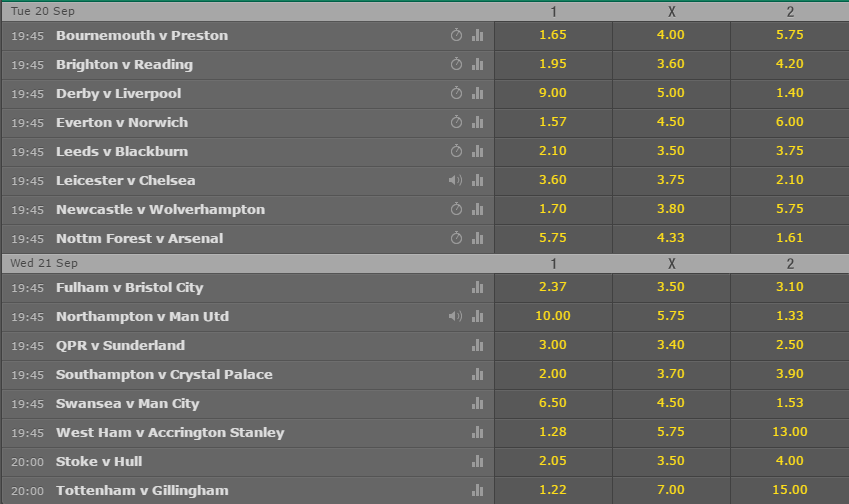Open the Stoke v Hull match link
Viewport: 849px width, 504px height.
point(99,462)
